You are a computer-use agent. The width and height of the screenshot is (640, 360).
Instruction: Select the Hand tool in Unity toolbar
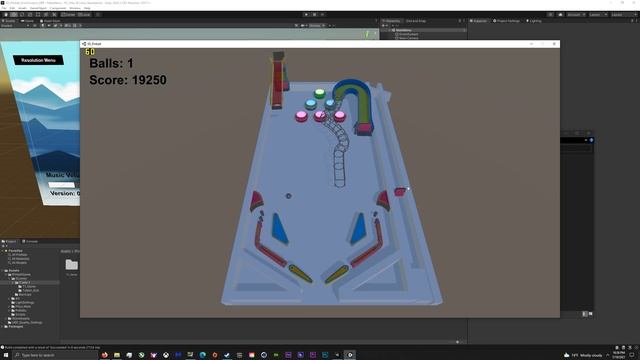click(x=6, y=15)
